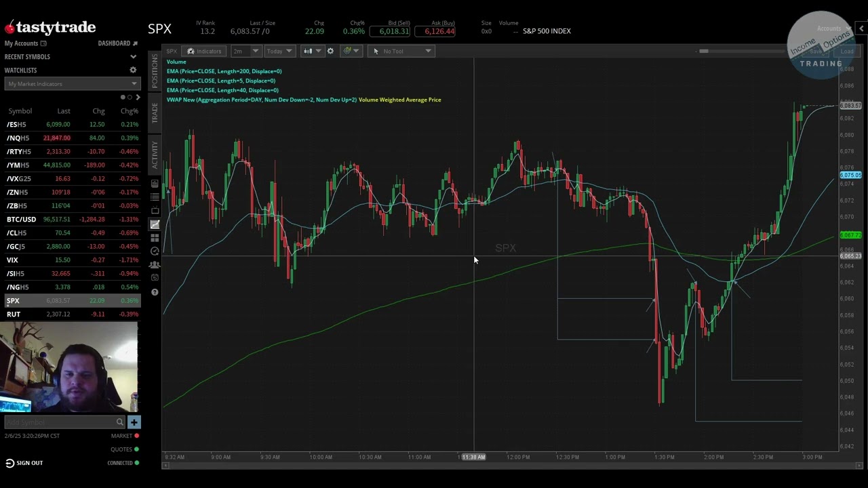This screenshot has width=868, height=488.
Task: Open the Today time range dropdown
Action: pyautogui.click(x=279, y=51)
